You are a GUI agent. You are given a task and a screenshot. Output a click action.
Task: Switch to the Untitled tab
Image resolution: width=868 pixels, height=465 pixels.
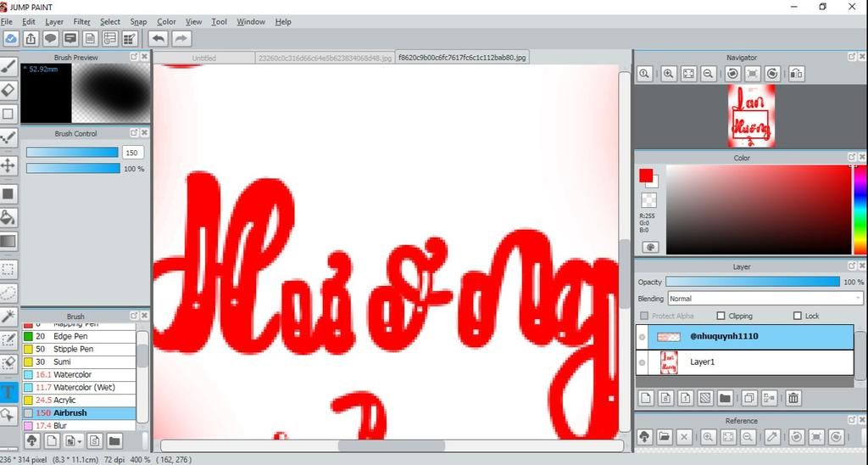(203, 58)
